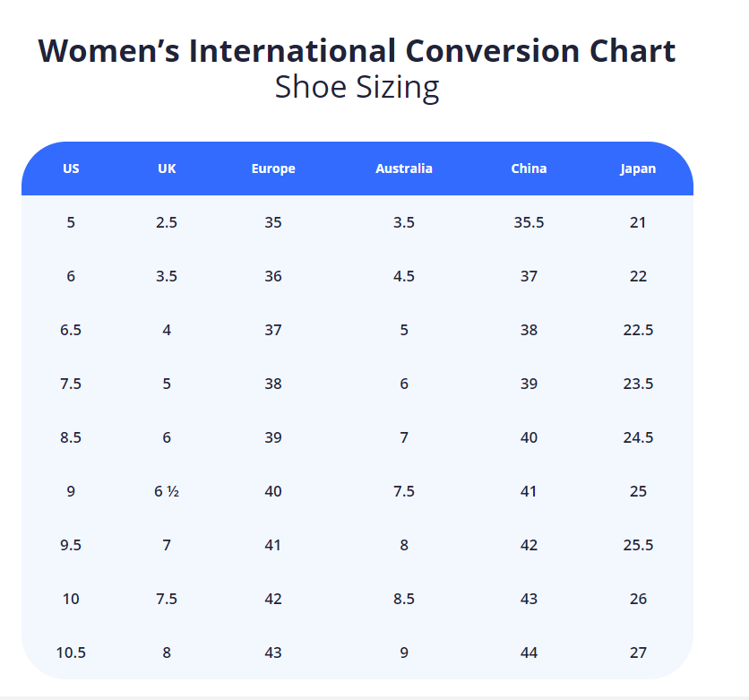Image resolution: width=749 pixels, height=700 pixels.
Task: Select the Europe size 35 cell
Action: (273, 222)
